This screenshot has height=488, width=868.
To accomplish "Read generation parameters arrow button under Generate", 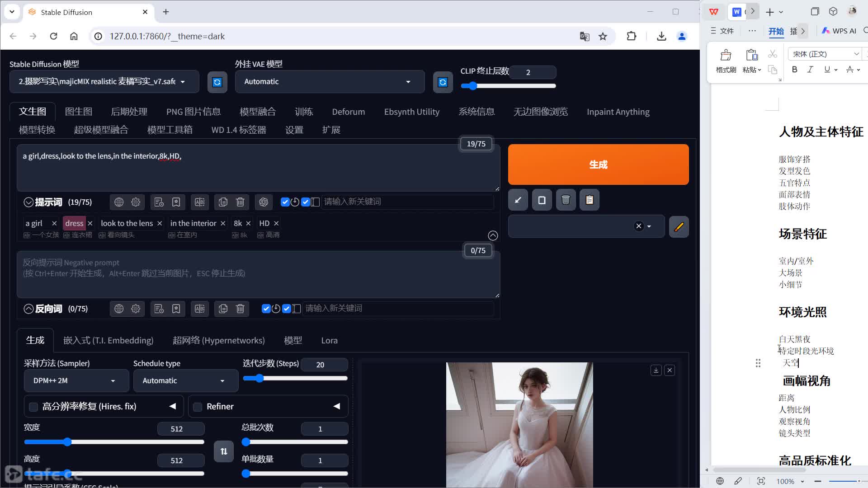I will (518, 200).
